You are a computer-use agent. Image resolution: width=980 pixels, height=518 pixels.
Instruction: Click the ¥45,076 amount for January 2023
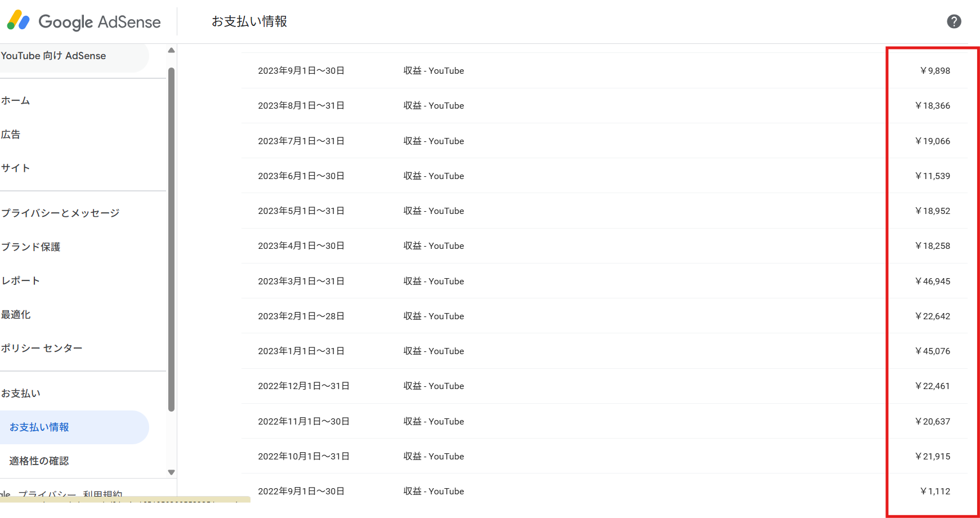click(932, 351)
